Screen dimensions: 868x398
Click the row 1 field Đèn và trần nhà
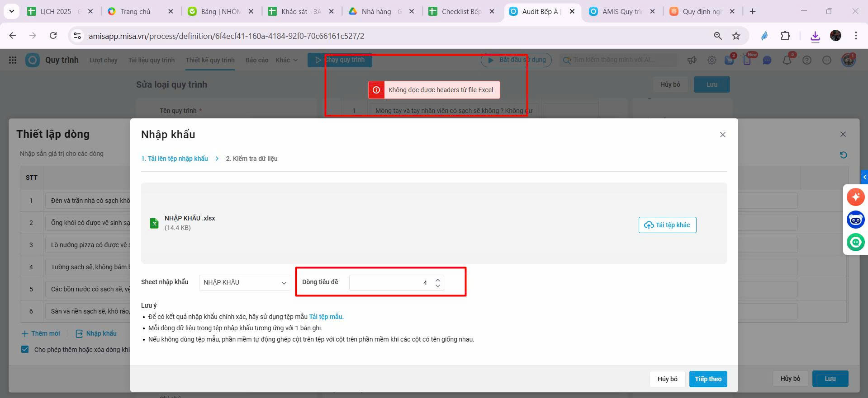[x=88, y=201]
